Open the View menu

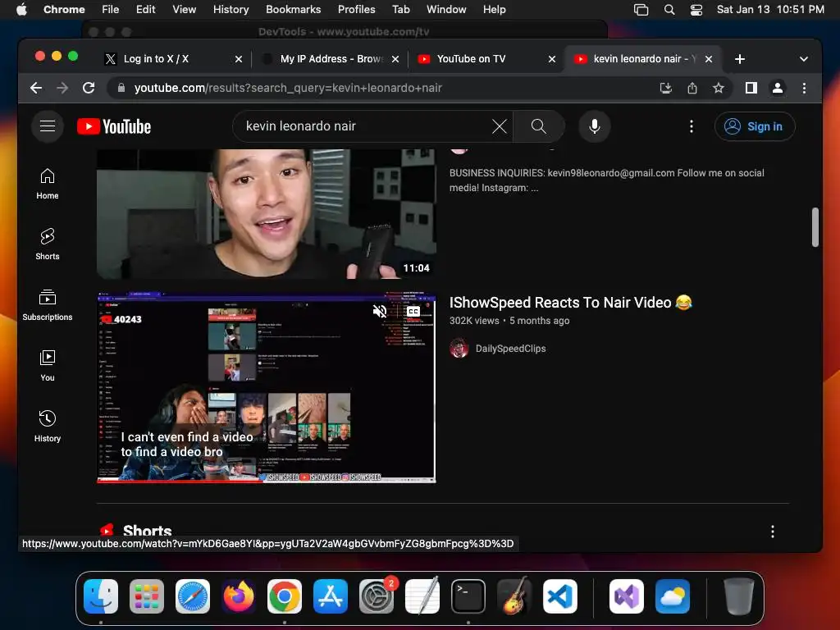pos(184,10)
